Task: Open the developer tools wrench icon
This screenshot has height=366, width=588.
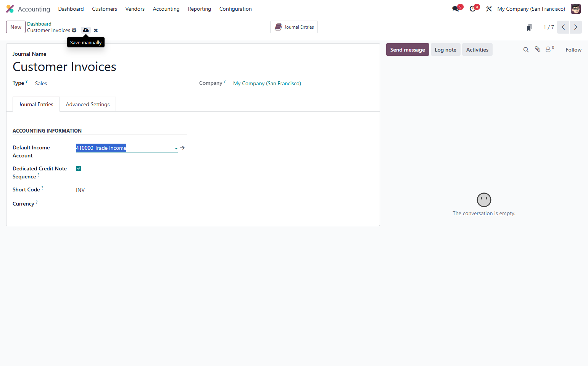Action: pyautogui.click(x=489, y=9)
